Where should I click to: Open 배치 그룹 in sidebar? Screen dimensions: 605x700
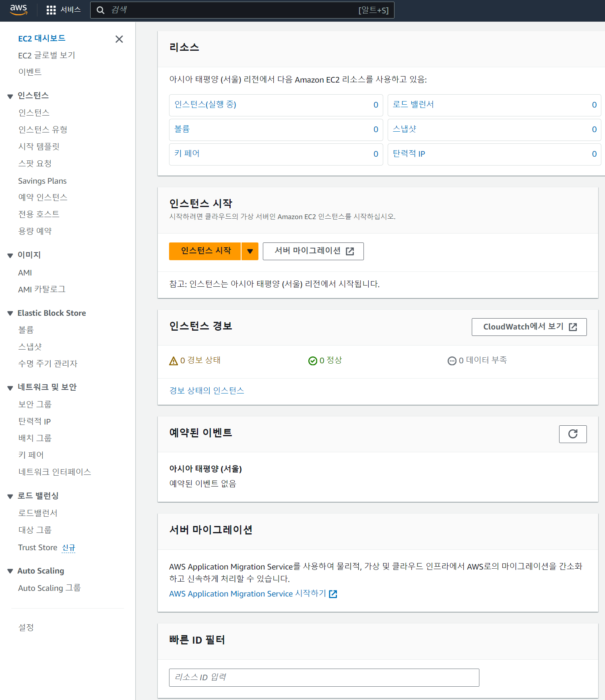pos(35,438)
